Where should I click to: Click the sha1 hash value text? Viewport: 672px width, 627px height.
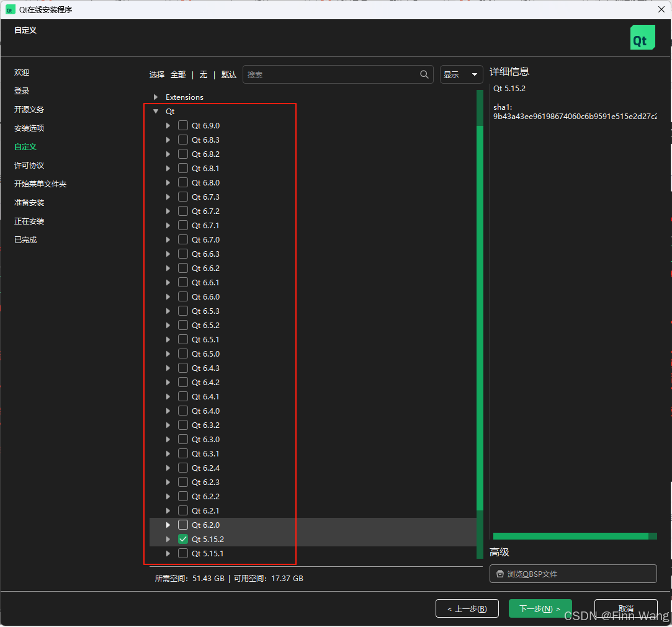(575, 116)
